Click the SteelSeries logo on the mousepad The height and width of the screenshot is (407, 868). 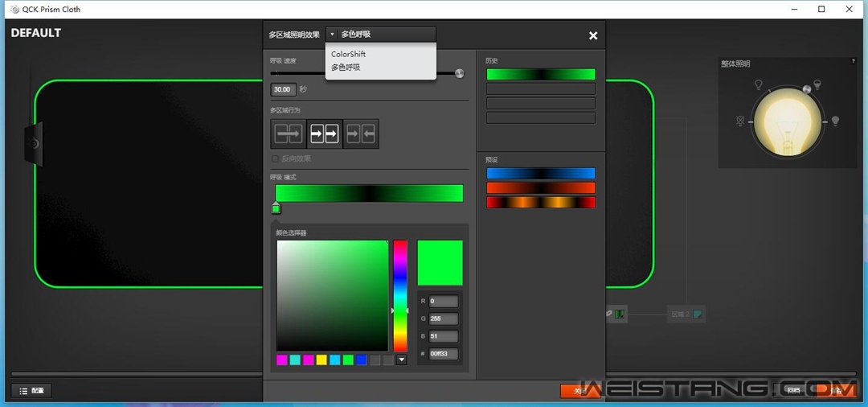[x=35, y=144]
